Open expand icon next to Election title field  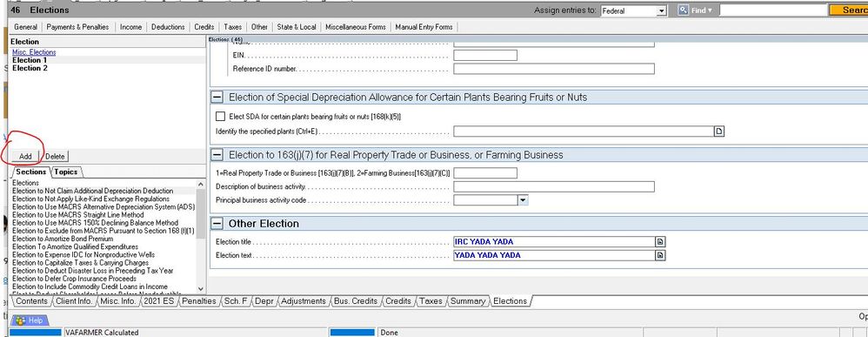(x=660, y=242)
